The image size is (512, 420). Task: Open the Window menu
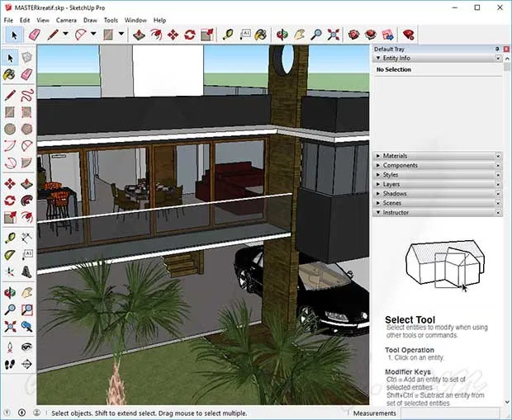135,21
